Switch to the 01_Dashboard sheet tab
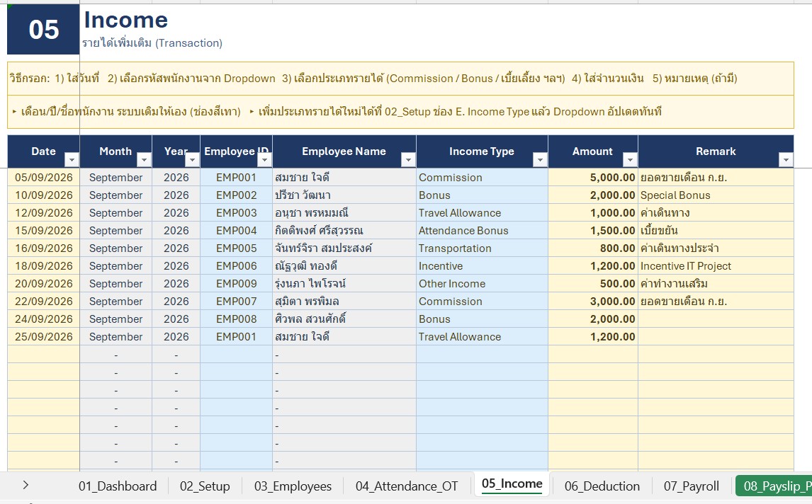 (x=118, y=486)
